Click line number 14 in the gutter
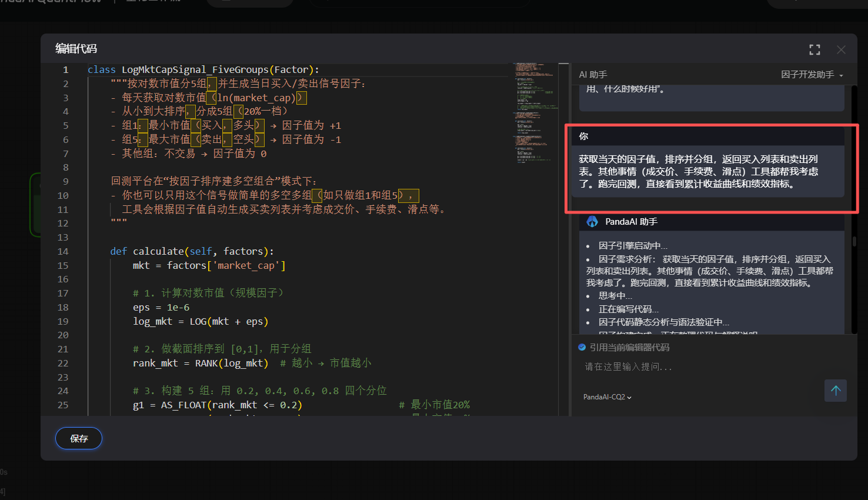The height and width of the screenshot is (500, 868). [63, 252]
